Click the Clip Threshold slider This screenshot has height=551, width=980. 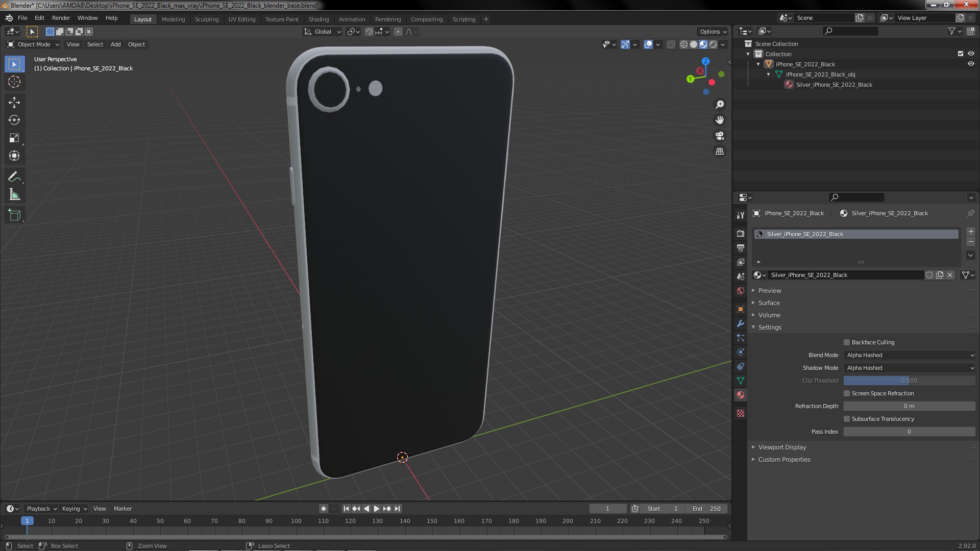pyautogui.click(x=909, y=381)
